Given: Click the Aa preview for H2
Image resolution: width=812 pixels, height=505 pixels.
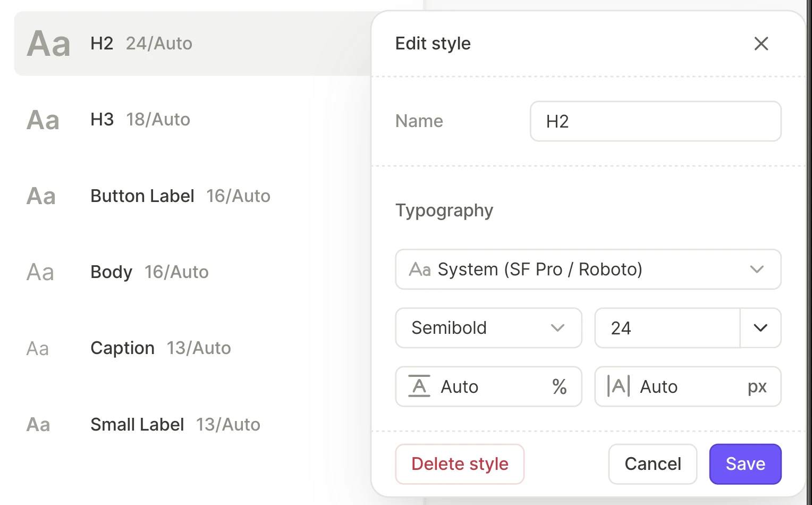Looking at the screenshot, I should tap(48, 44).
